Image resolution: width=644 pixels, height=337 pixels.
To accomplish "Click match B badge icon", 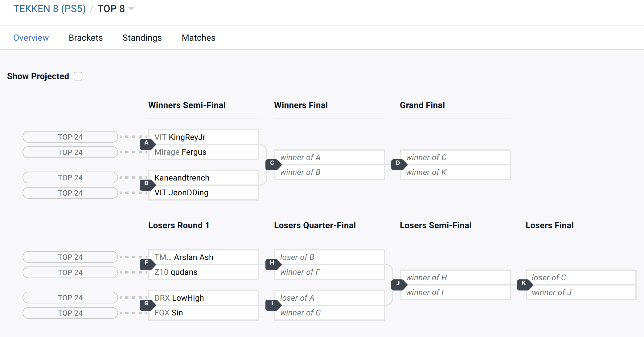I will [147, 184].
